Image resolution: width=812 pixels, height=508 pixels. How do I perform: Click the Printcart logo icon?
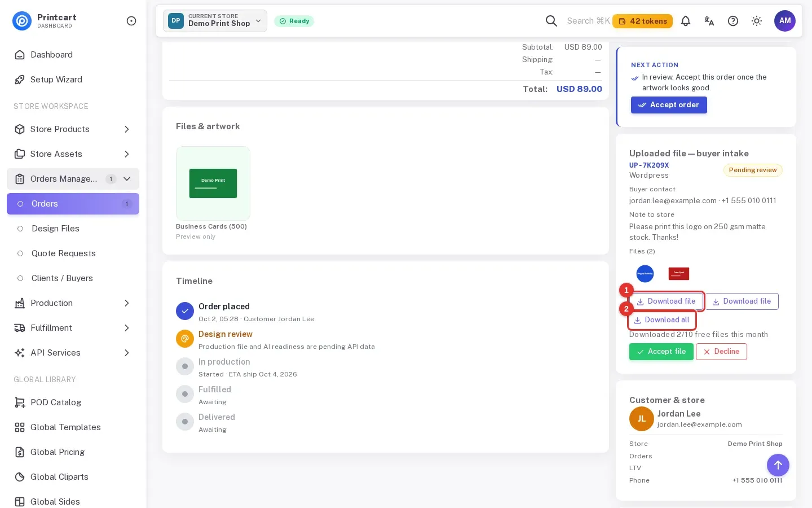(x=22, y=21)
